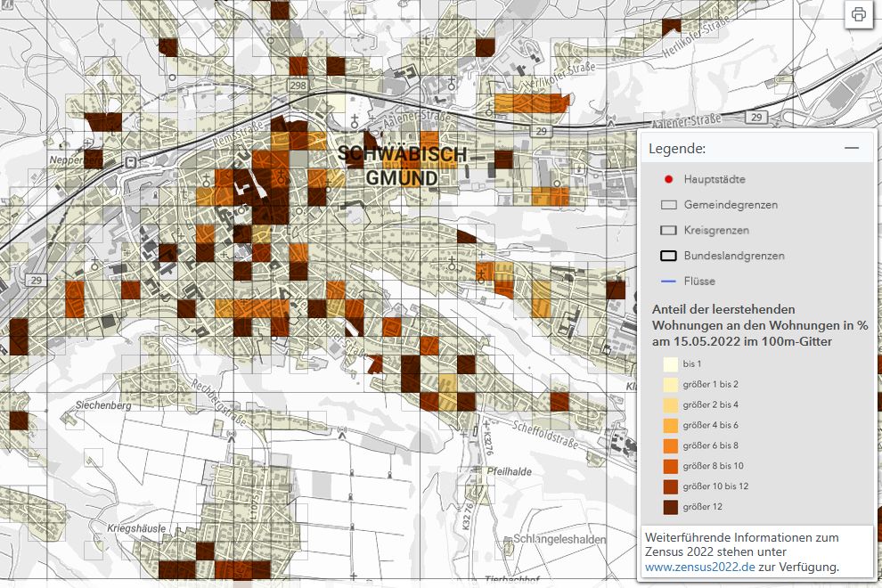
Task: Click the 29 road shield near Aalener Straße
Action: point(756,118)
